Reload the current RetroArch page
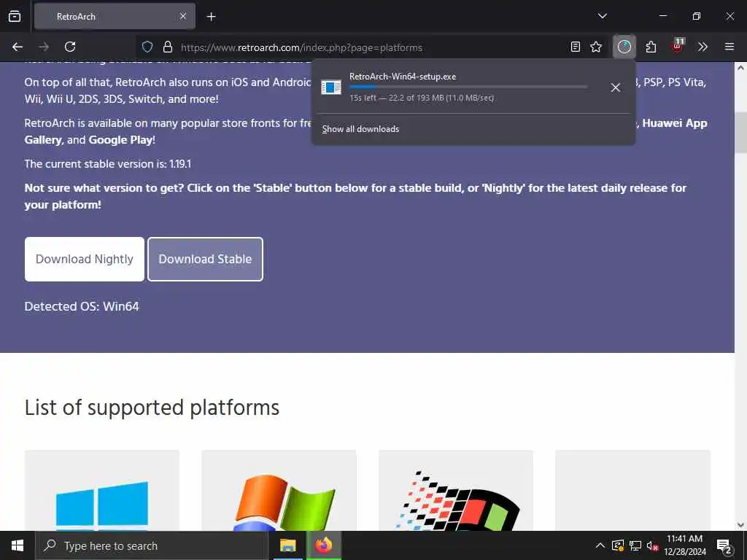Viewport: 747px width, 560px height. pos(70,47)
